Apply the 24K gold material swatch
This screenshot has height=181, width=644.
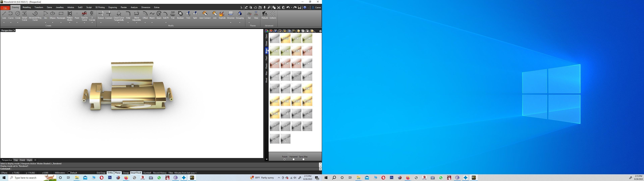click(x=275, y=114)
